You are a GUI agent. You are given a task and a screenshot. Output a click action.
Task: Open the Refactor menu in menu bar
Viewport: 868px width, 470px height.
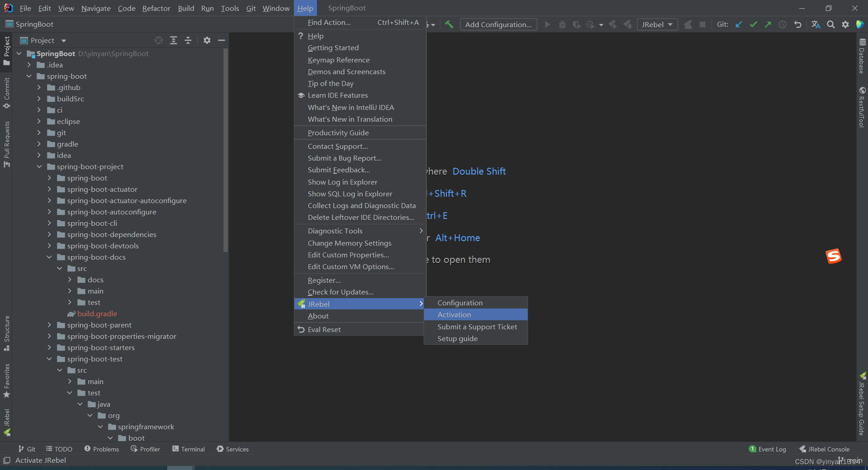[x=156, y=8]
